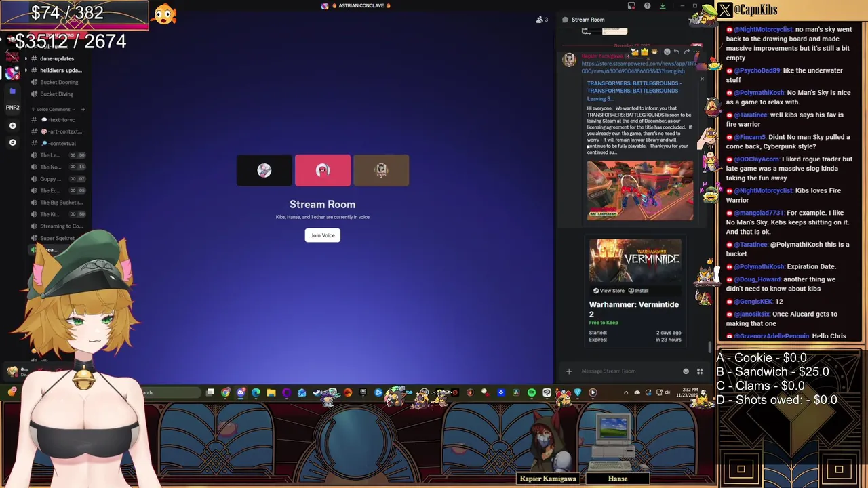Open the emoji picker in message box

point(686,371)
